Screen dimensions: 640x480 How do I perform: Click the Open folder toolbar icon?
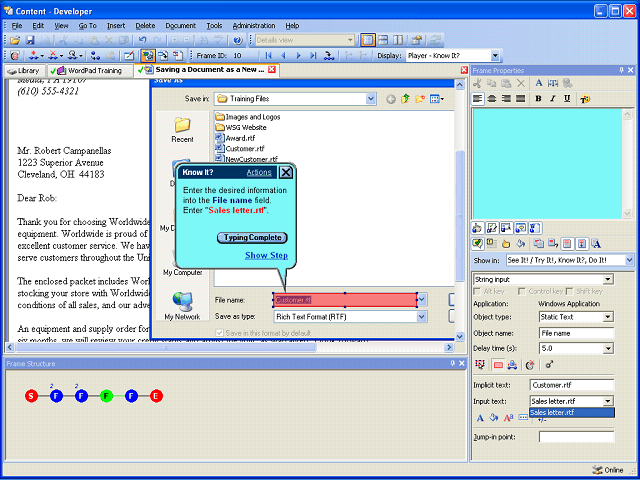tap(15, 40)
